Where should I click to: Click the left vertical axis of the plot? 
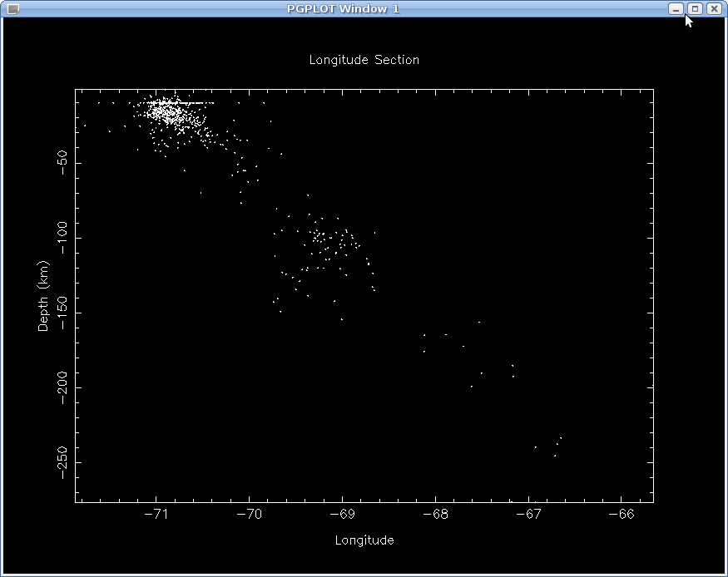pyautogui.click(x=76, y=295)
